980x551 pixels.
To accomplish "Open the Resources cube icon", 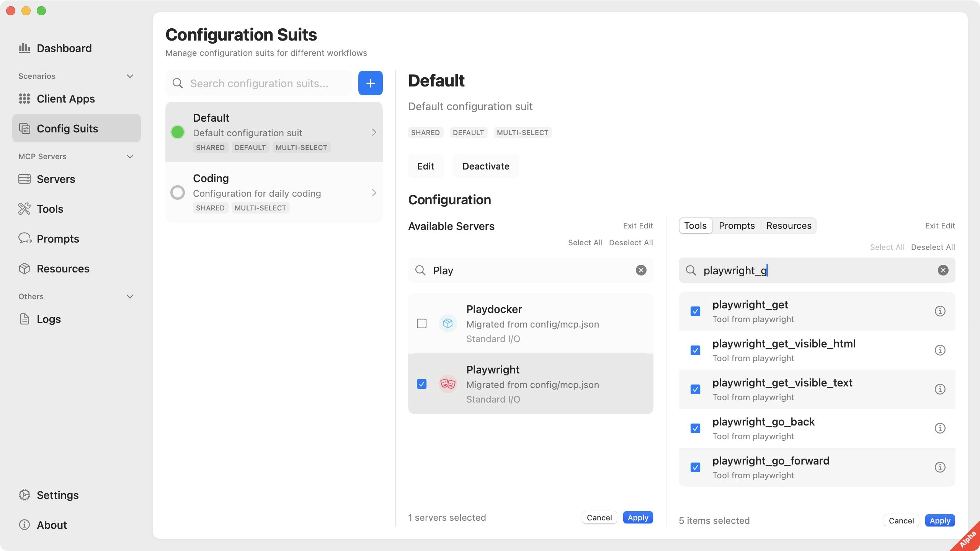I will coord(24,269).
